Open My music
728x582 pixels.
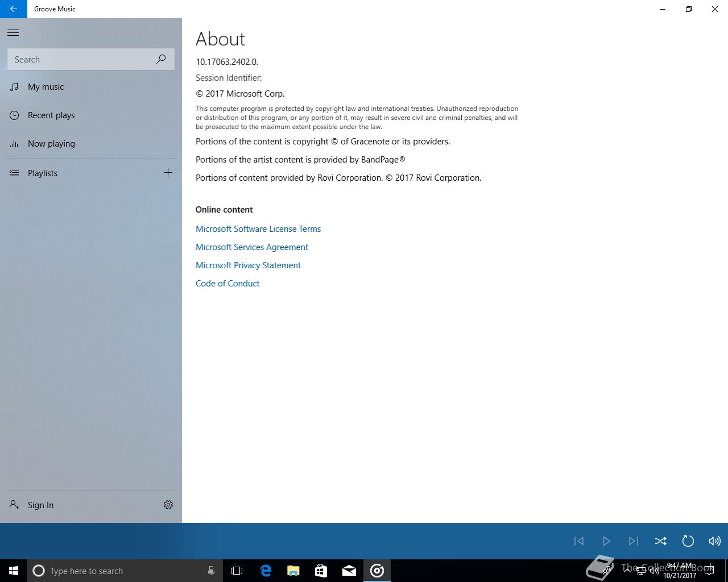click(x=91, y=87)
